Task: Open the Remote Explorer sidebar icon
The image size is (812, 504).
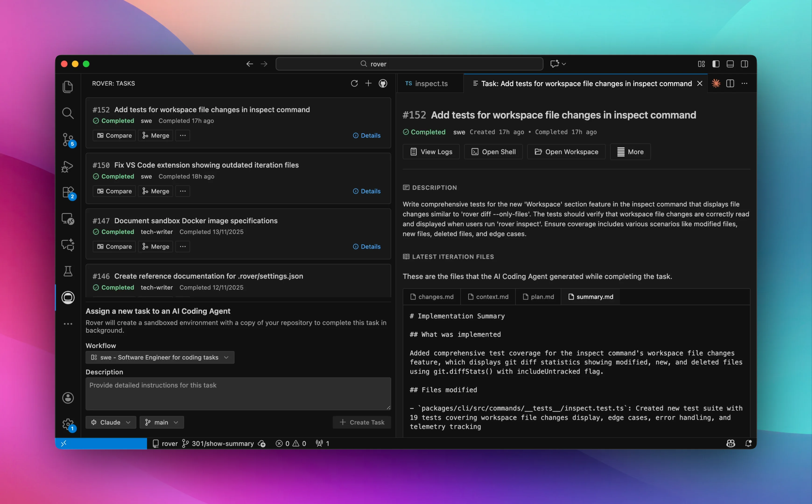Action: pos(68,219)
